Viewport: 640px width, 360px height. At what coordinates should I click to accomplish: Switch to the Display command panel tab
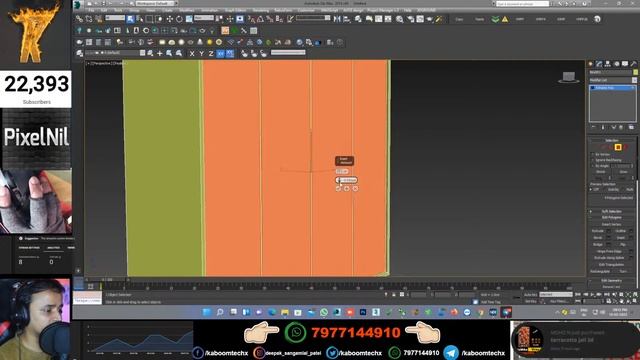625,64
